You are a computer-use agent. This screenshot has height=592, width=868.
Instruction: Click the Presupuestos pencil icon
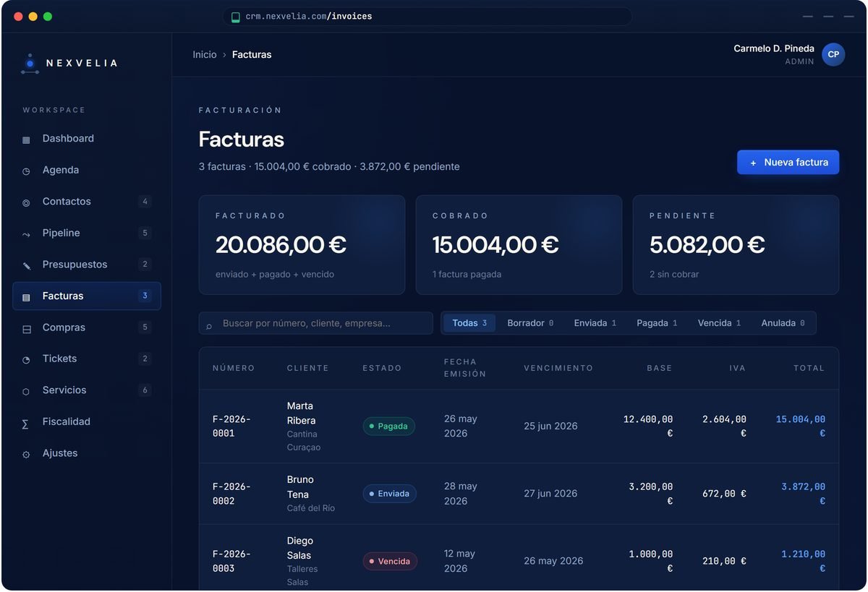click(x=26, y=265)
